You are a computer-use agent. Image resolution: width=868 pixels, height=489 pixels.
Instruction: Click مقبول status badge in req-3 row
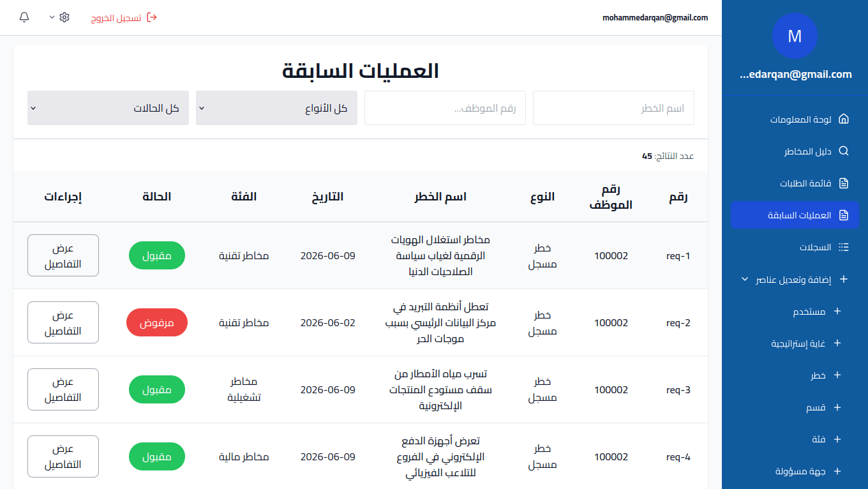point(157,389)
